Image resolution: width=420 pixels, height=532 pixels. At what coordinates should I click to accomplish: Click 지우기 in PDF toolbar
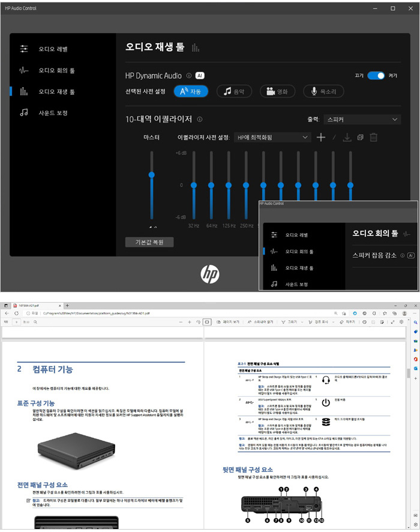(347, 322)
